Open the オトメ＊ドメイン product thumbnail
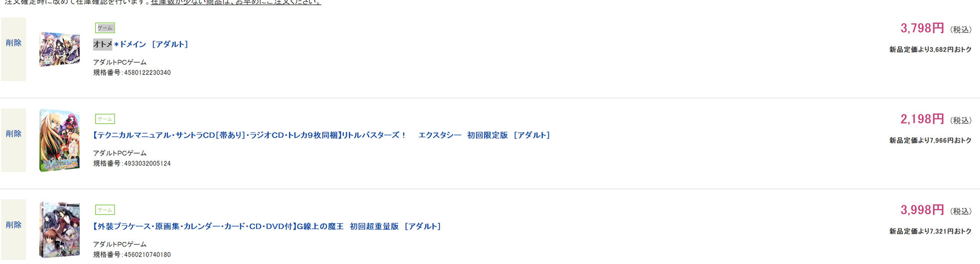980x264 pixels. (60, 49)
